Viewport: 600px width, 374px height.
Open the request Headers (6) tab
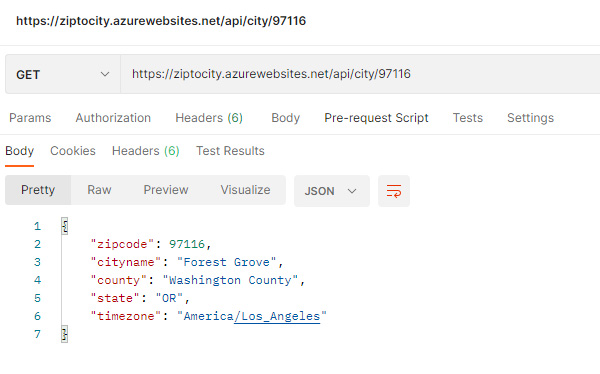coord(209,118)
